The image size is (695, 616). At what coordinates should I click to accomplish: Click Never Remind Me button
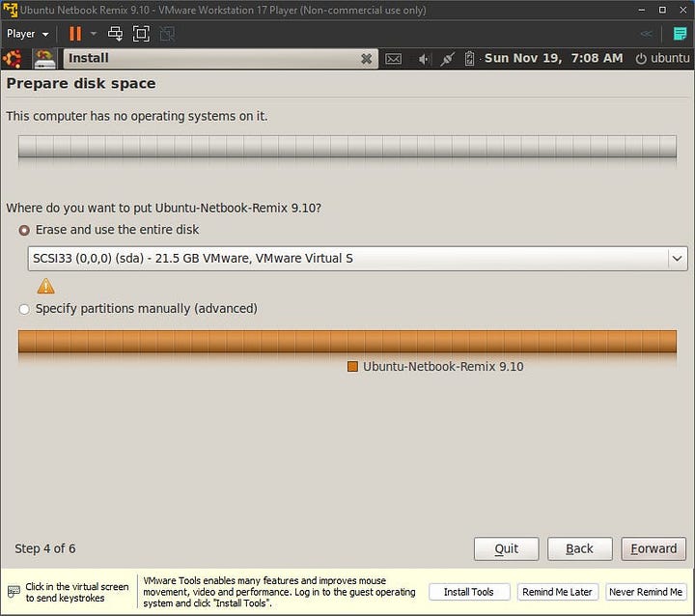(x=646, y=592)
